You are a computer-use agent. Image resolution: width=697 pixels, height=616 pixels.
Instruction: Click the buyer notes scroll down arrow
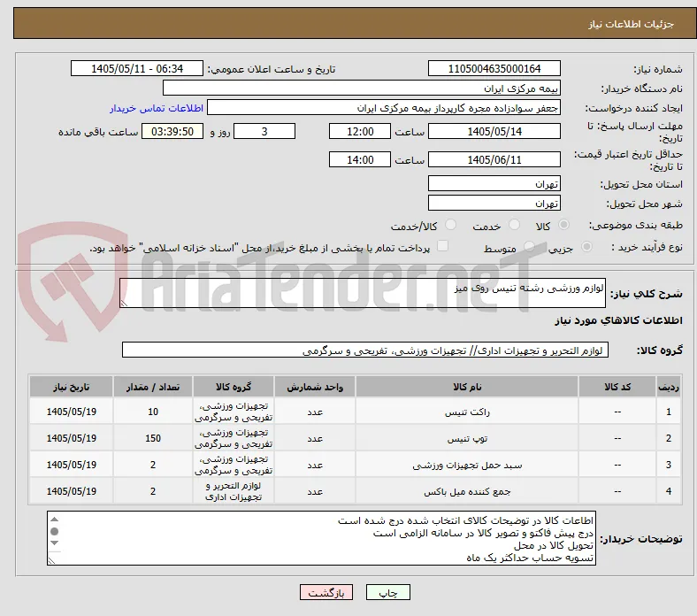(54, 543)
